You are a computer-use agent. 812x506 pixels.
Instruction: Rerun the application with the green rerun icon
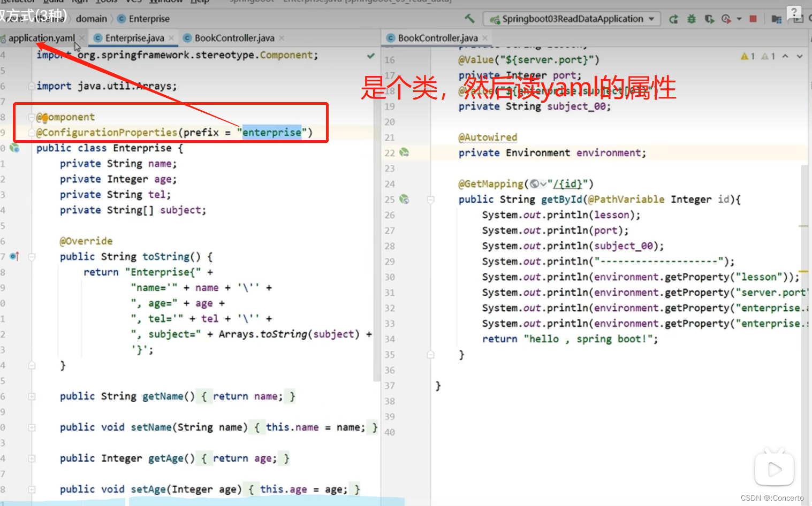(x=674, y=19)
